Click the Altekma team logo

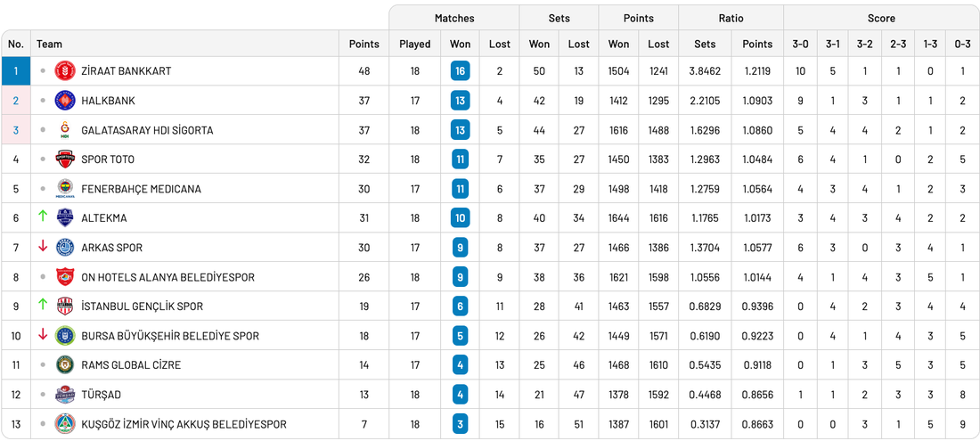point(65,218)
